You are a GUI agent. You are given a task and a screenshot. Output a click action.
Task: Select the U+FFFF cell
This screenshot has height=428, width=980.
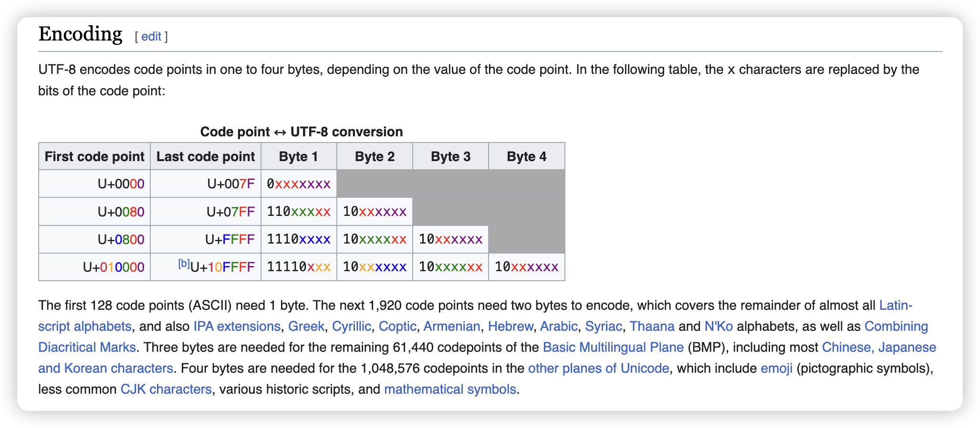point(206,239)
